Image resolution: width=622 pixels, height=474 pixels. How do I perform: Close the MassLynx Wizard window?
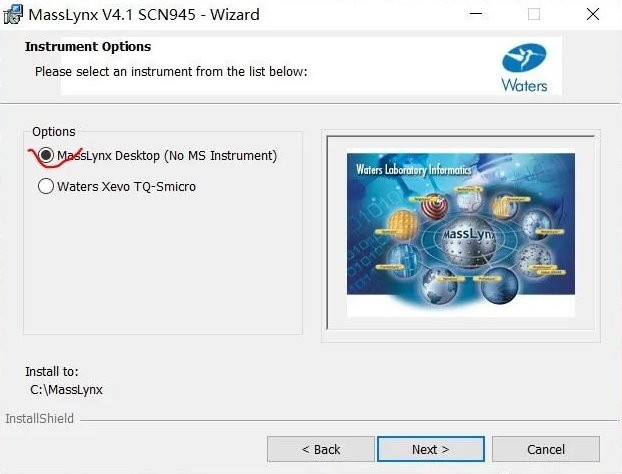[x=593, y=14]
